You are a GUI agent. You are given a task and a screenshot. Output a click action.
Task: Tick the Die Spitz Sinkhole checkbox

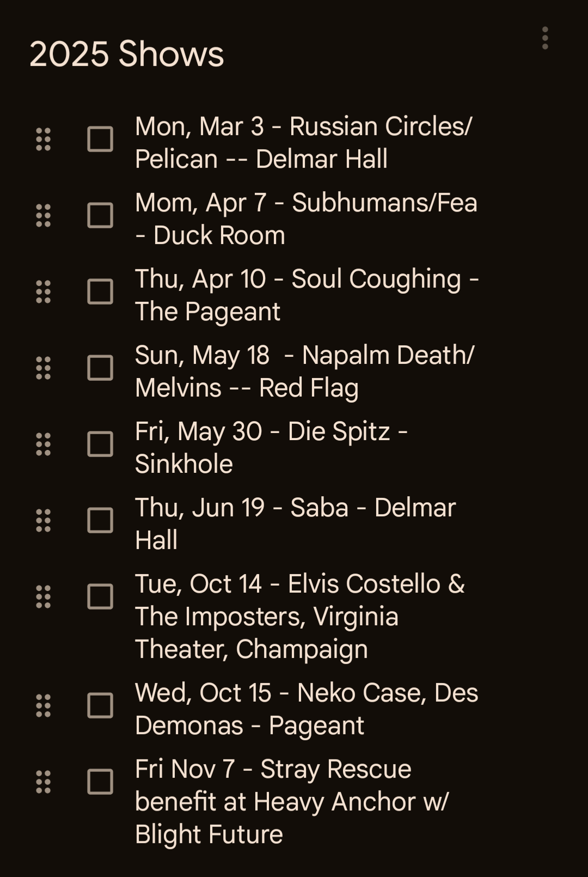point(100,444)
